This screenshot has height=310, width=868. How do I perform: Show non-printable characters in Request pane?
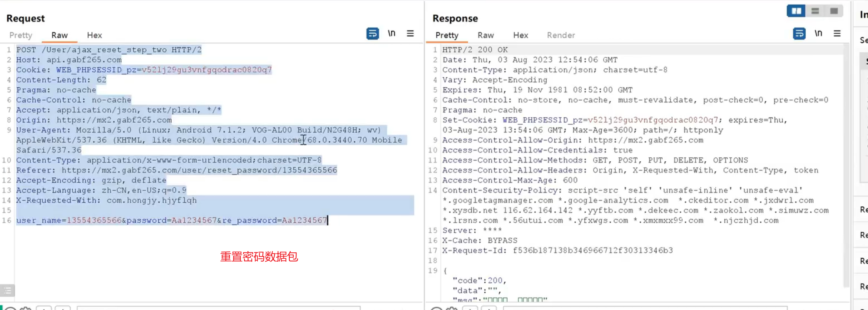click(x=391, y=33)
